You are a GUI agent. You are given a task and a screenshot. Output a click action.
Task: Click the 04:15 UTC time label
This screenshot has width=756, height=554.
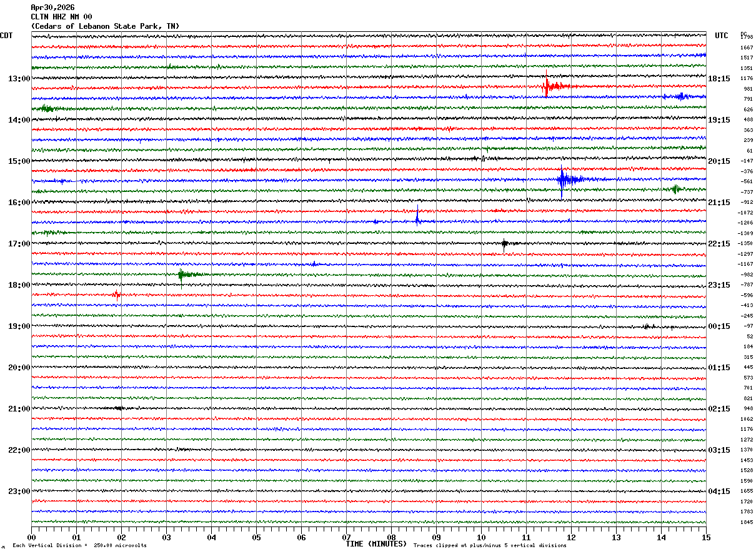tap(719, 491)
